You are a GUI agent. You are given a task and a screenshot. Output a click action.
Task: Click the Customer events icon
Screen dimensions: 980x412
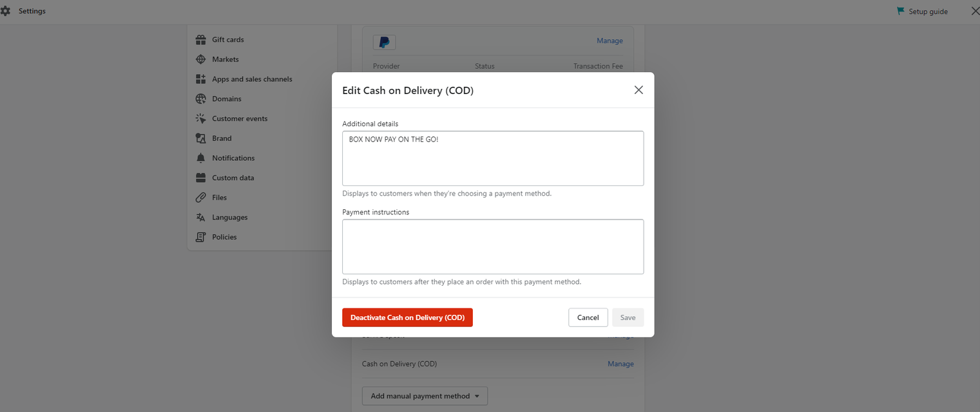(200, 118)
